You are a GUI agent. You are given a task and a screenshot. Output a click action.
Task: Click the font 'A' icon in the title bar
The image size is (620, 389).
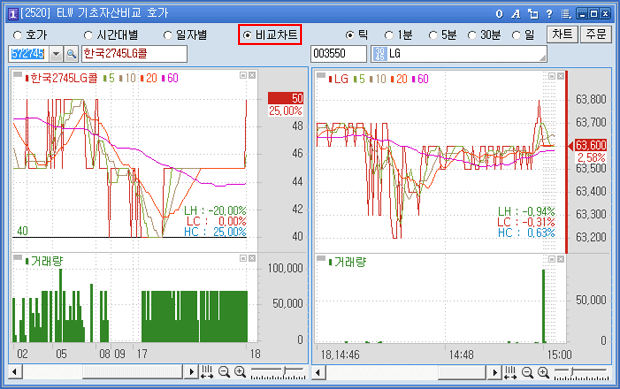516,14
